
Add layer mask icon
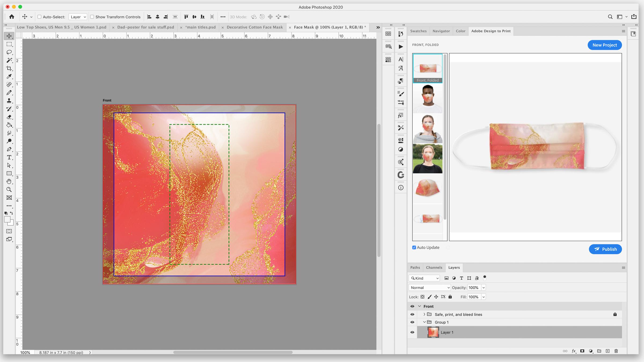pyautogui.click(x=582, y=351)
